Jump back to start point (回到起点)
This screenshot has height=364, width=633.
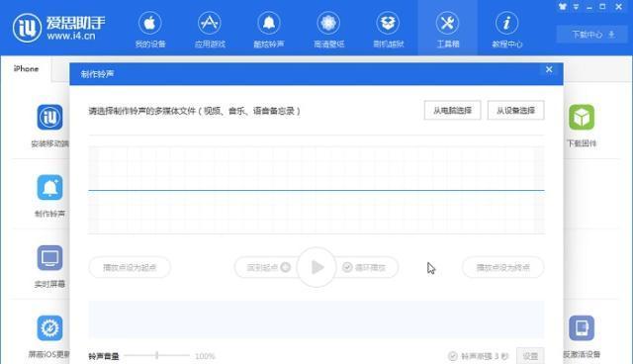click(268, 267)
